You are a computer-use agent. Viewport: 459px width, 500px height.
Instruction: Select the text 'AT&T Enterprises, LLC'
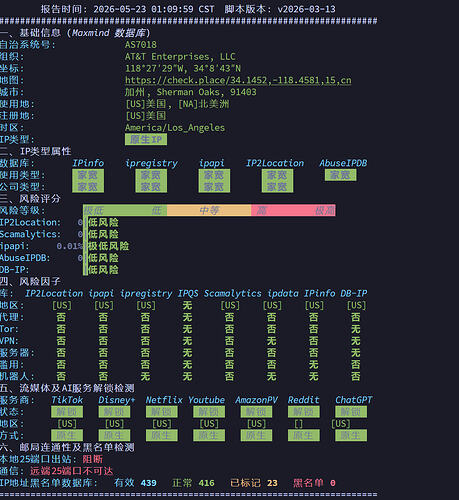[180, 57]
